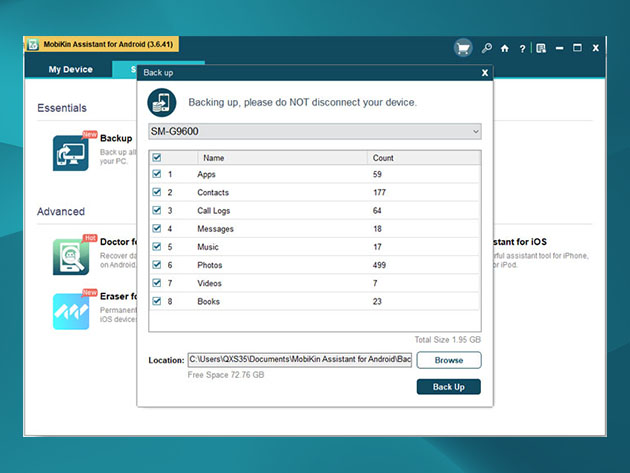The height and width of the screenshot is (473, 630).
Task: Click the Eraser for iOS title text
Action: (x=119, y=296)
